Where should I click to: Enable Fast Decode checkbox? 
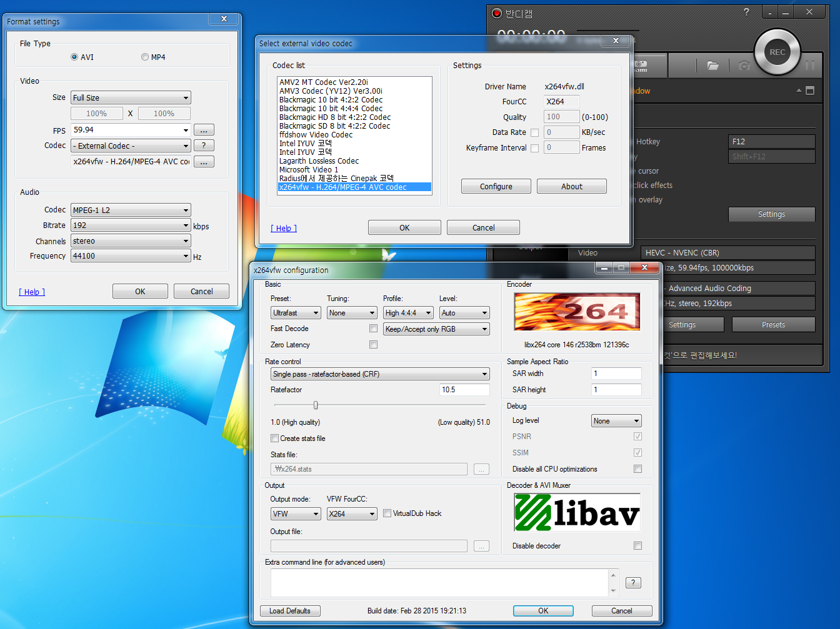373,329
